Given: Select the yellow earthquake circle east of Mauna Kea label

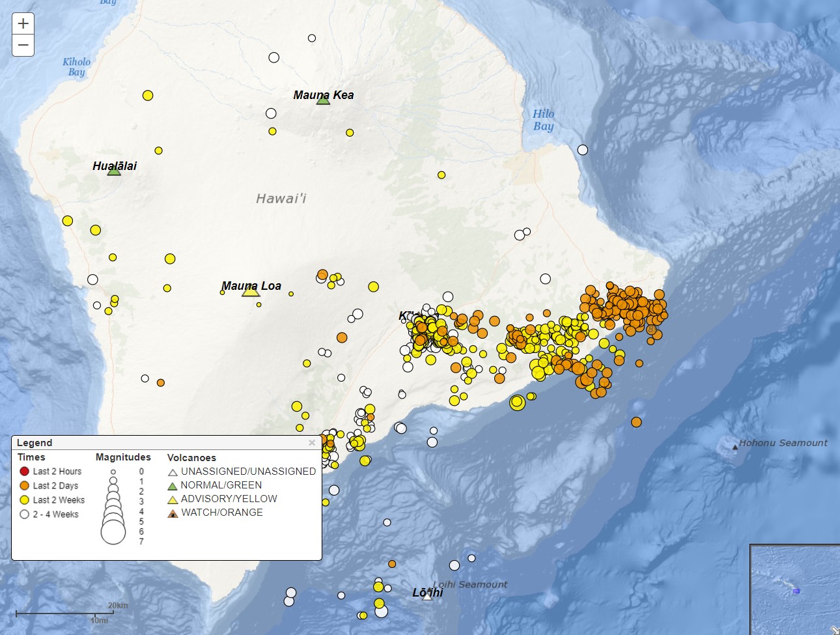Looking at the screenshot, I should [x=350, y=133].
